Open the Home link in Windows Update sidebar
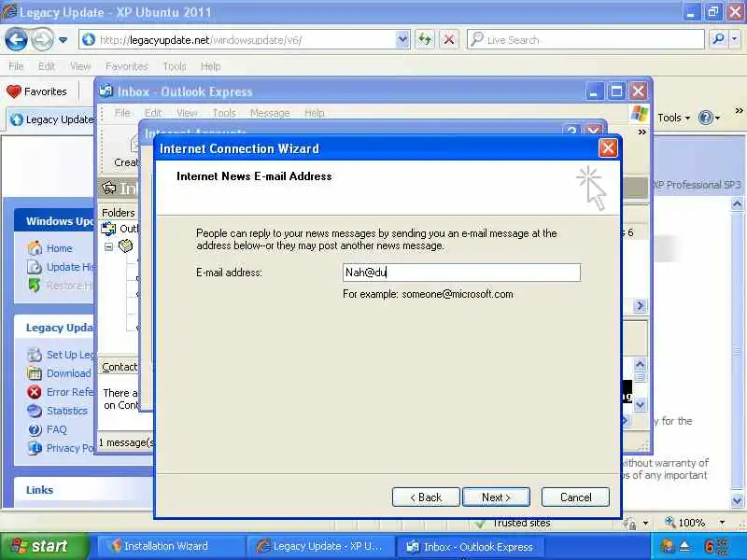 click(x=60, y=248)
